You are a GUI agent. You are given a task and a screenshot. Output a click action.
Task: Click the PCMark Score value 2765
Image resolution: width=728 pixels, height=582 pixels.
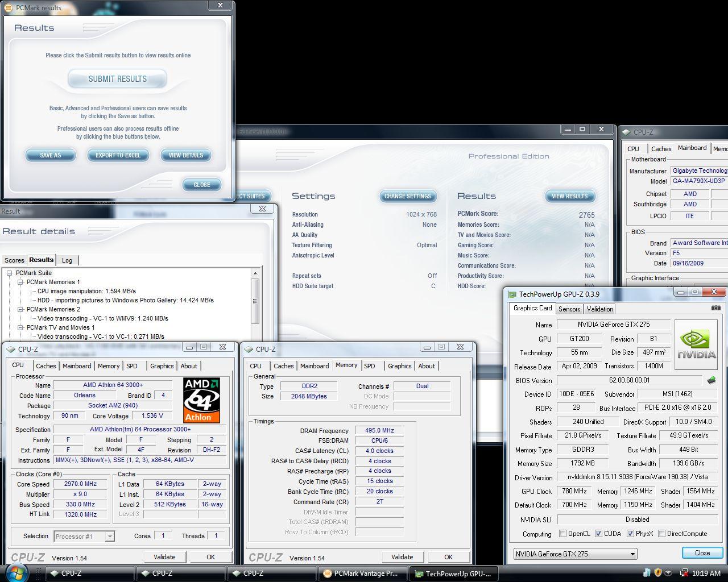pyautogui.click(x=586, y=215)
